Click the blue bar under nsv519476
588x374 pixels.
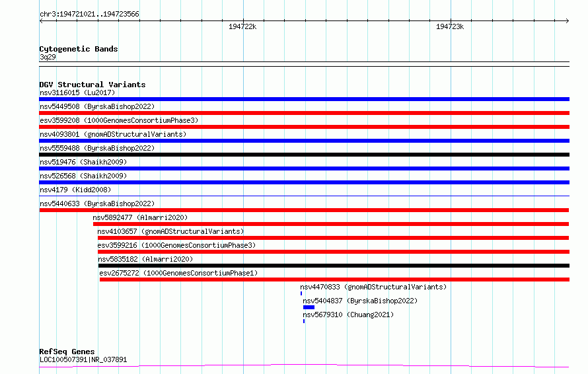pos(304,168)
